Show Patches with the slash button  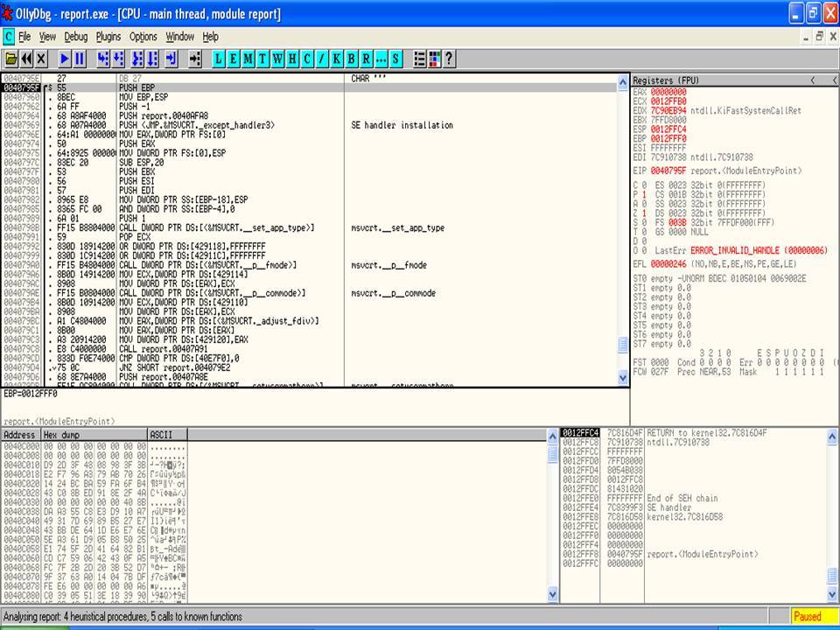pos(321,59)
